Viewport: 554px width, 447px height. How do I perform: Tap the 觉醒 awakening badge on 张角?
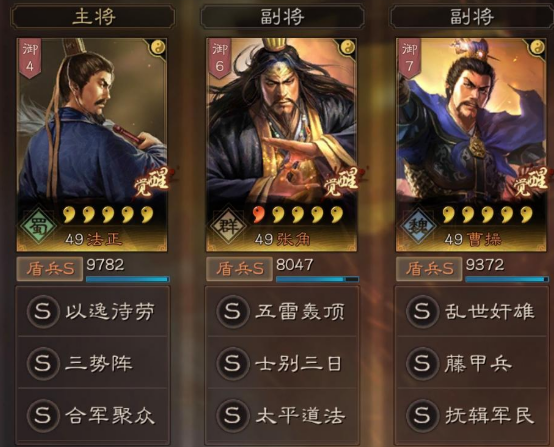(x=341, y=182)
